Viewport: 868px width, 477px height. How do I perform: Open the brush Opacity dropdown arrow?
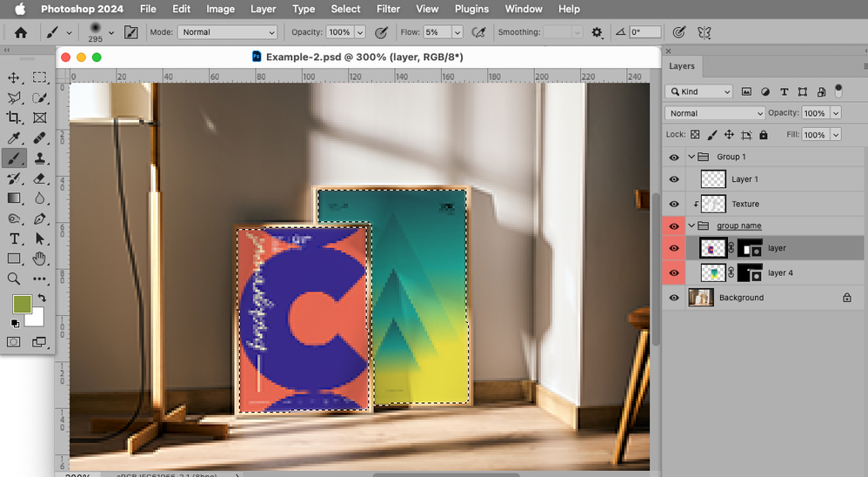[360, 33]
